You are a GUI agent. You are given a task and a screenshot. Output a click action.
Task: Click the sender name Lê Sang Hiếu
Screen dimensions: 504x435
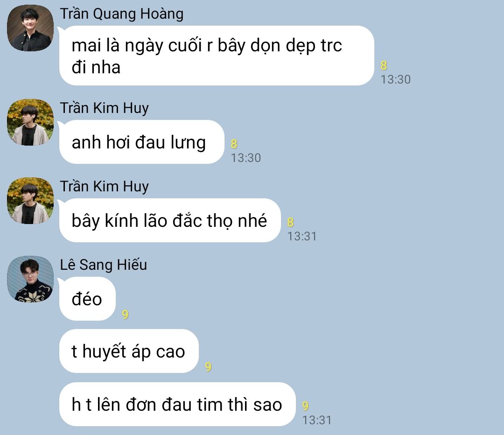tap(104, 265)
